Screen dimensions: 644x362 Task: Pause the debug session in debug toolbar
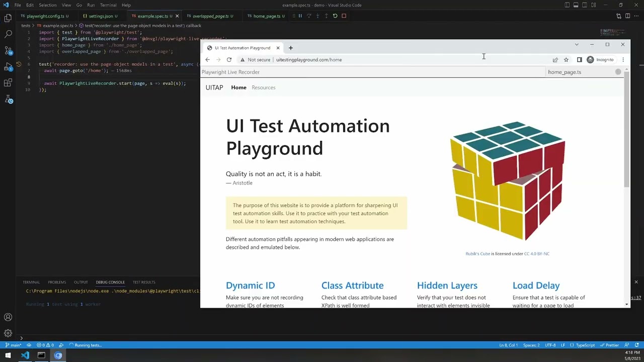click(x=300, y=16)
